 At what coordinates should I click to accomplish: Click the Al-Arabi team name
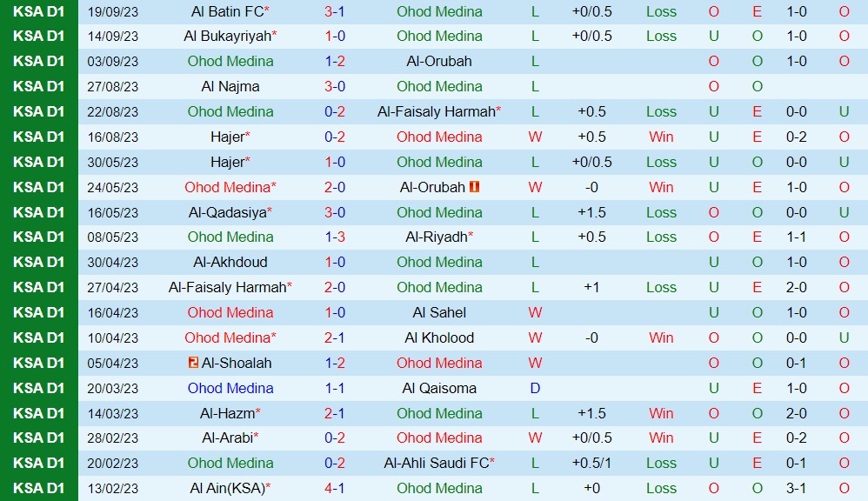[x=227, y=438]
